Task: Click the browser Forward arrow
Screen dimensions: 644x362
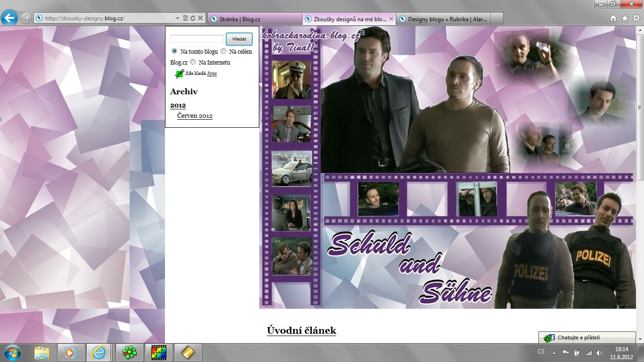Action: tap(26, 18)
